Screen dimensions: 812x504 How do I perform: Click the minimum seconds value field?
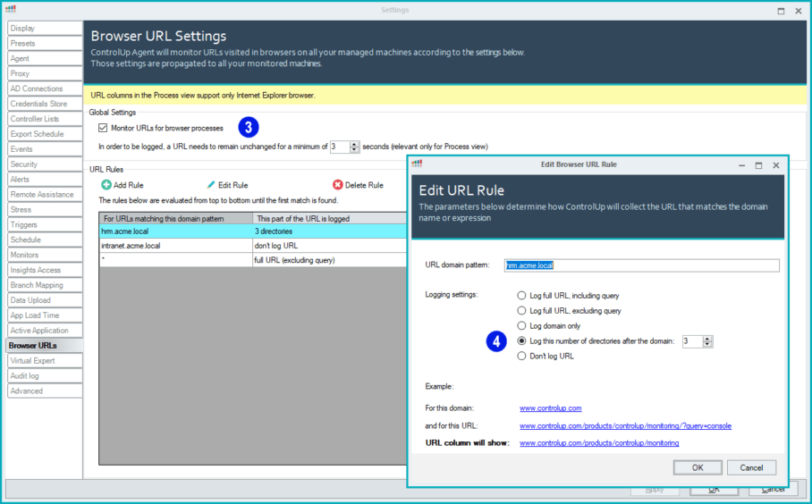click(340, 147)
